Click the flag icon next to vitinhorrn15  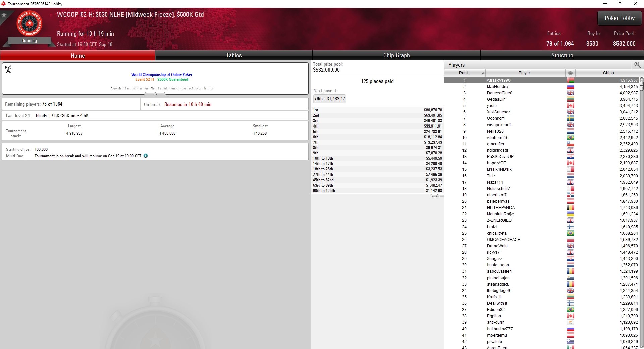tap(570, 138)
